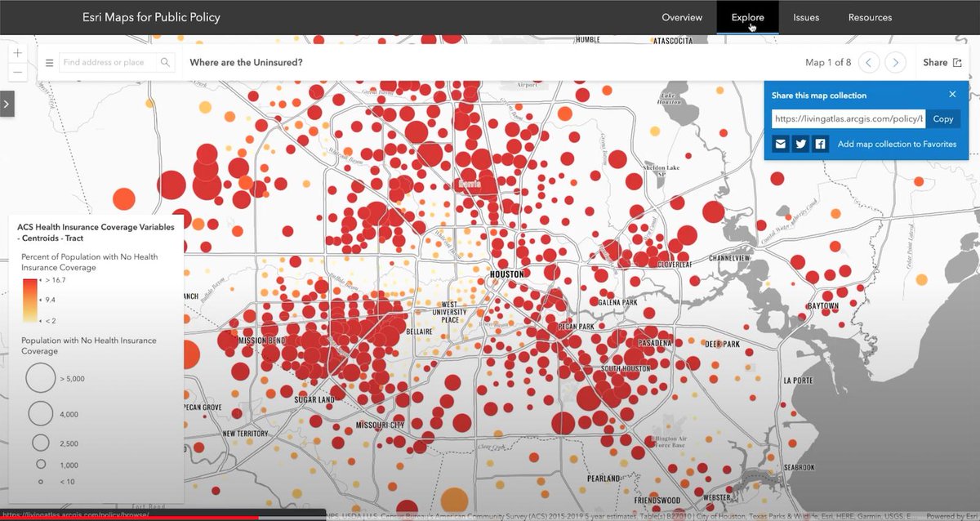Click the HOUSTON city label on map
Viewport: 980px width, 521px height.
pyautogui.click(x=506, y=274)
